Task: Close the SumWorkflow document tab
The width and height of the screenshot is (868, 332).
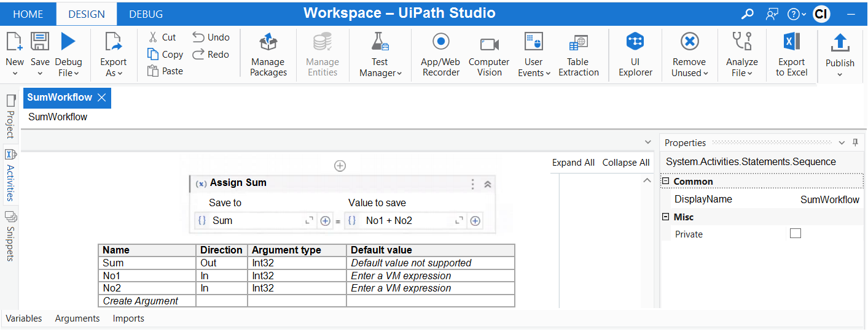Action: coord(102,98)
